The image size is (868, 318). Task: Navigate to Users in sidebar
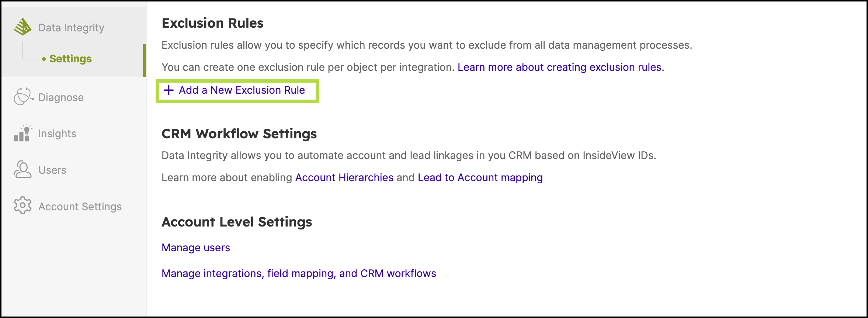point(52,170)
